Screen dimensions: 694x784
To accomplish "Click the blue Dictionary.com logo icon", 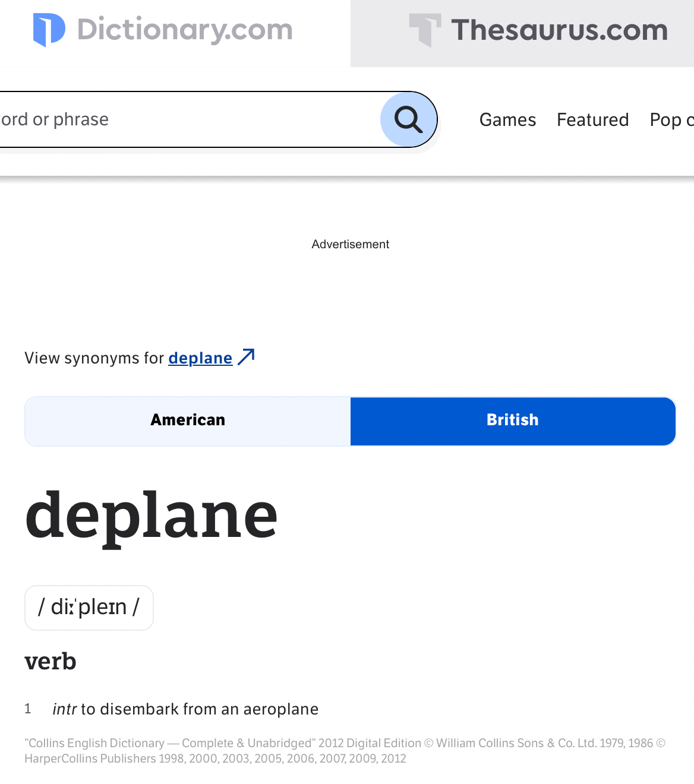I will [x=49, y=30].
